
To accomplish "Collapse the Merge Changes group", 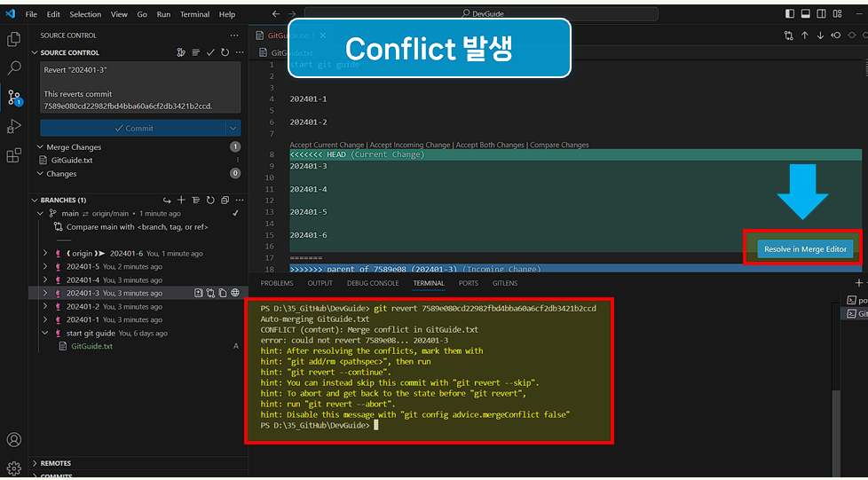I will point(40,147).
